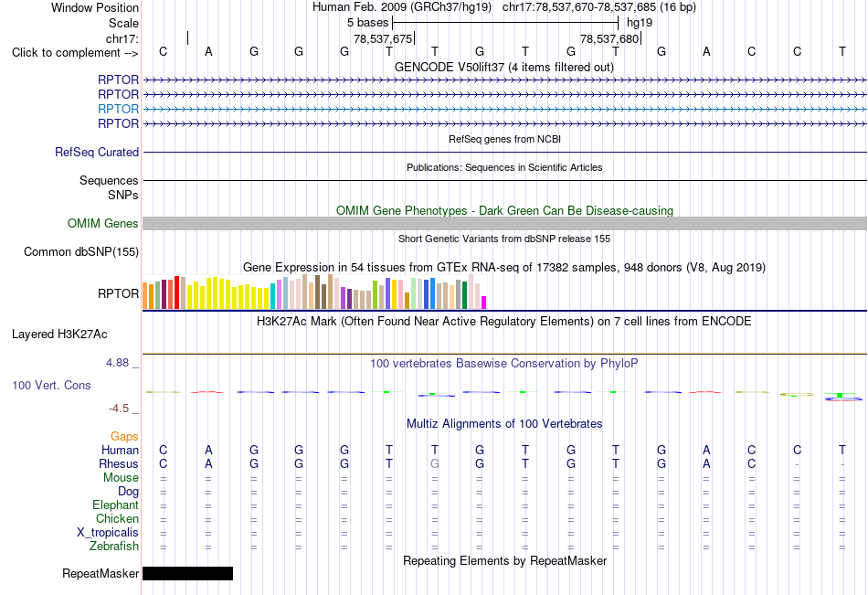Click the Rhesus alignment row label
Viewport: 868px width, 595px height.
(119, 463)
